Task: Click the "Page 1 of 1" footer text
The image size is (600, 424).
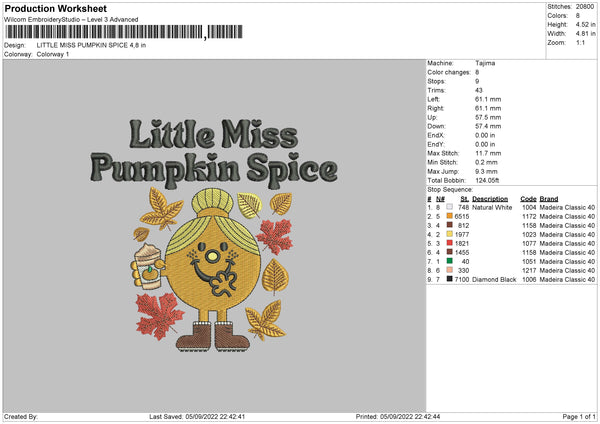Action: (579, 417)
